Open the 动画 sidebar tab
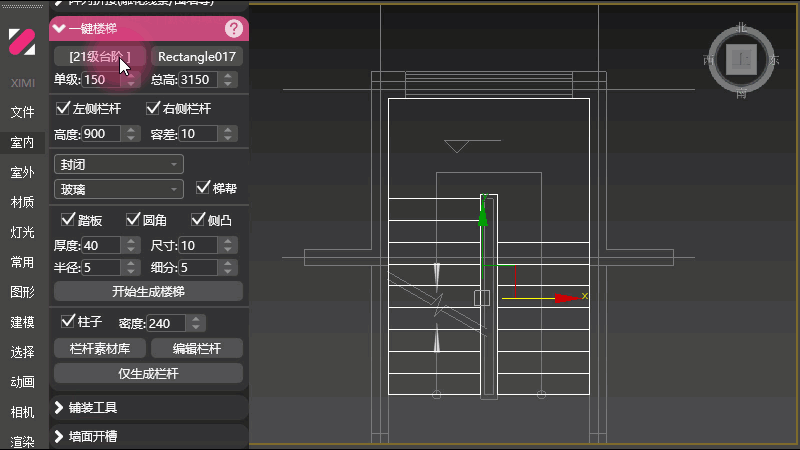The image size is (800, 450). tap(22, 382)
